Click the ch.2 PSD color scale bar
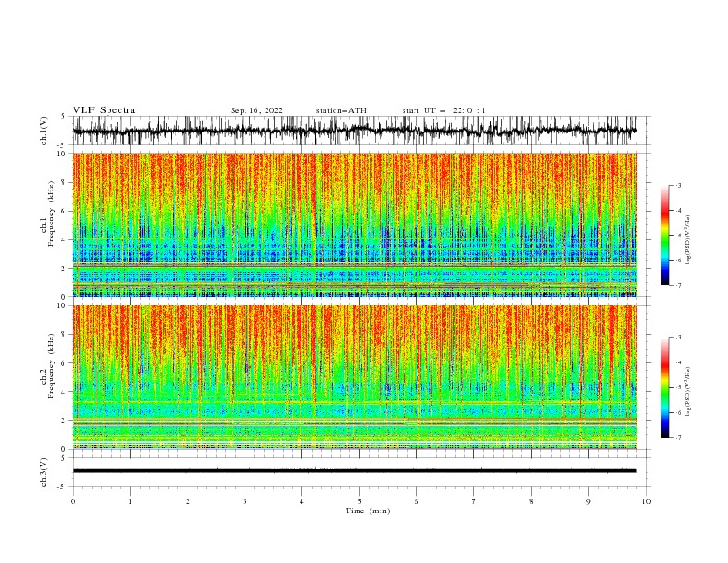Screen dimensions: 728x563 click(665, 387)
